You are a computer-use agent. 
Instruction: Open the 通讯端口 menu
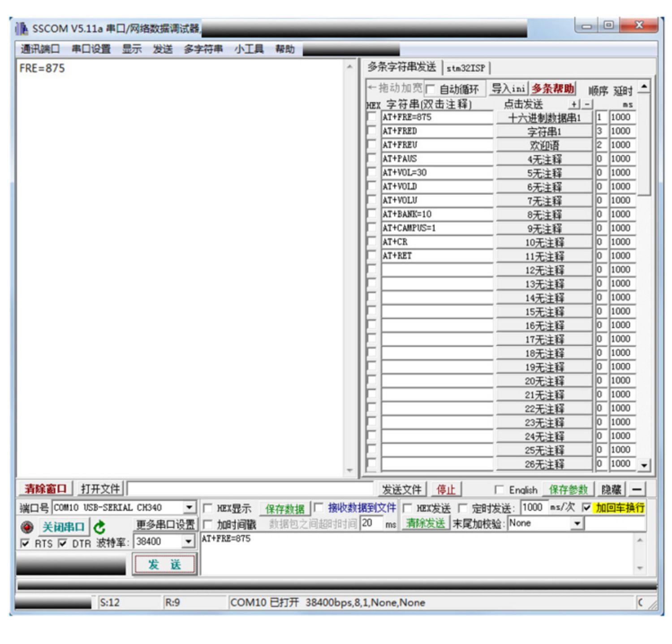pyautogui.click(x=40, y=49)
